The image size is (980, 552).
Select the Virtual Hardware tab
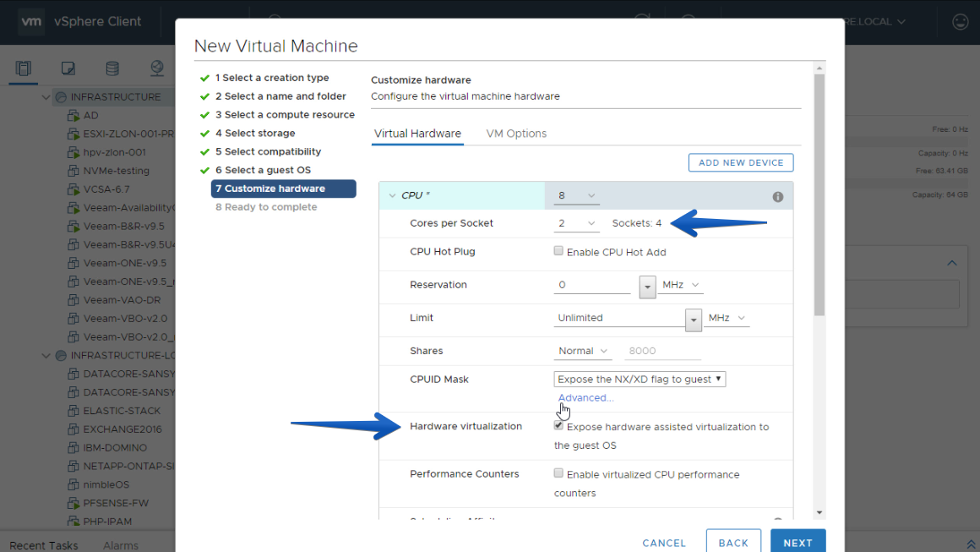417,134
